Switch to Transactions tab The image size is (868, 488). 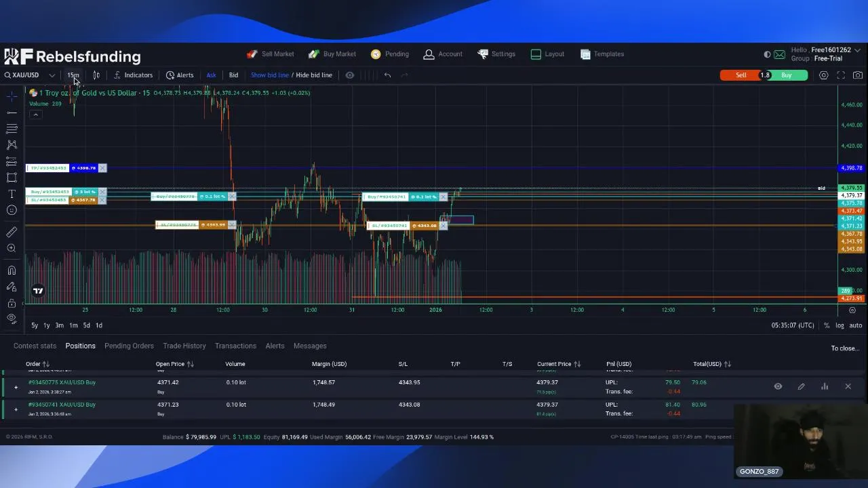pos(235,346)
